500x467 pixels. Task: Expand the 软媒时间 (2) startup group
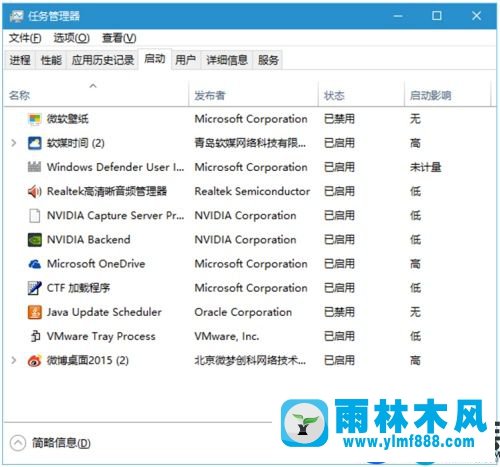tap(13, 143)
